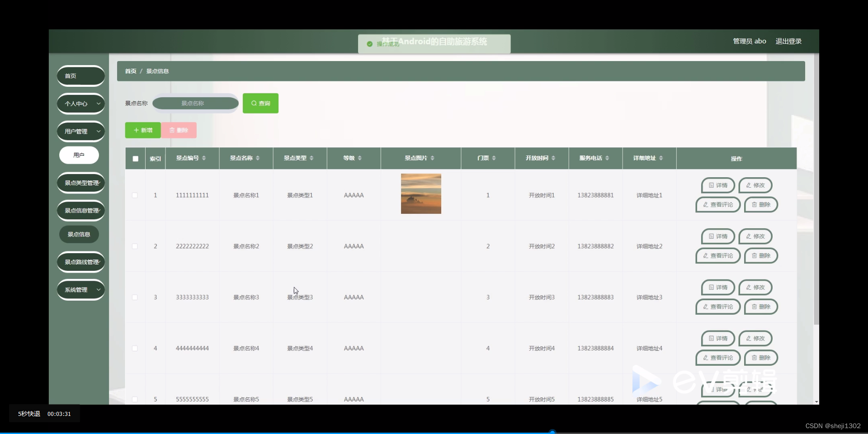Screen dimensions: 868x434
Task: Click the success notification checkmark icon
Action: click(x=369, y=44)
